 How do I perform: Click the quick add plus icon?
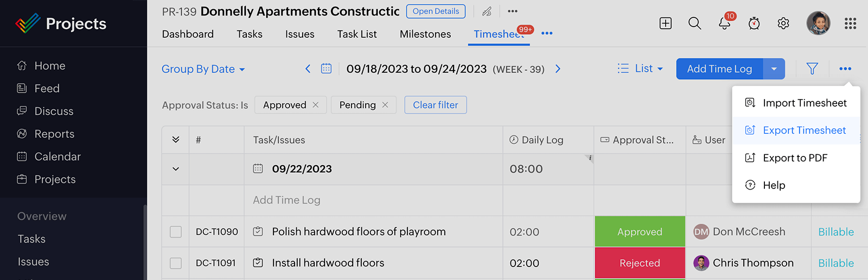pos(666,23)
